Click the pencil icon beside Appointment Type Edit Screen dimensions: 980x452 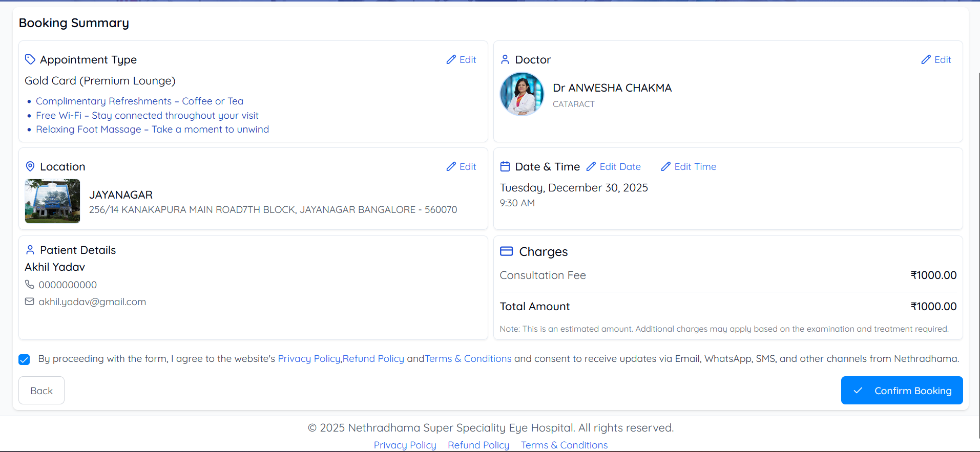click(x=451, y=60)
